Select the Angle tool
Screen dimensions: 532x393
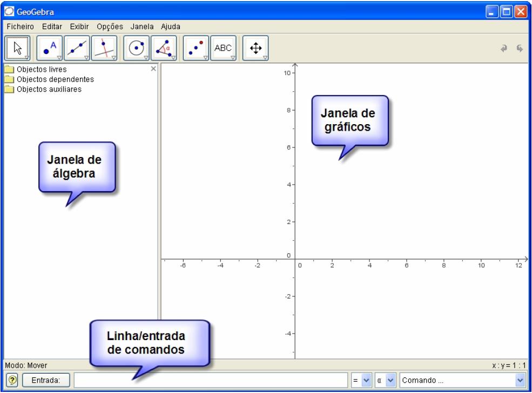(164, 48)
